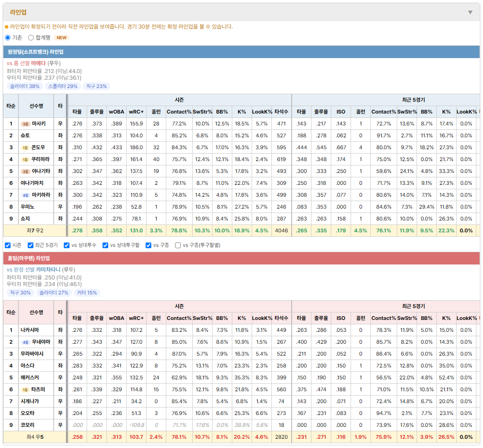This screenshot has width=483, height=448.
Task: Click the 1등 badge beside 타츠미
Action: (25, 390)
